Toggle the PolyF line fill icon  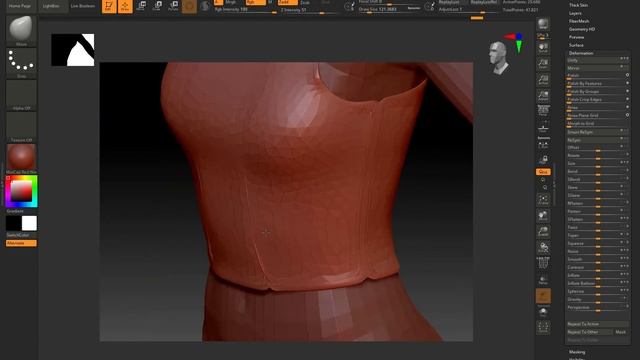pyautogui.click(x=543, y=264)
